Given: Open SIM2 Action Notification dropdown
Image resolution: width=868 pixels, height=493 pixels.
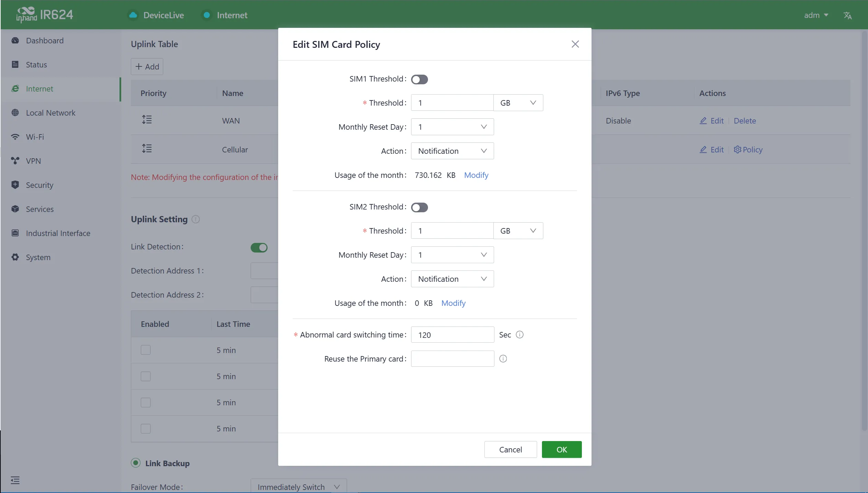Looking at the screenshot, I should pyautogui.click(x=452, y=279).
